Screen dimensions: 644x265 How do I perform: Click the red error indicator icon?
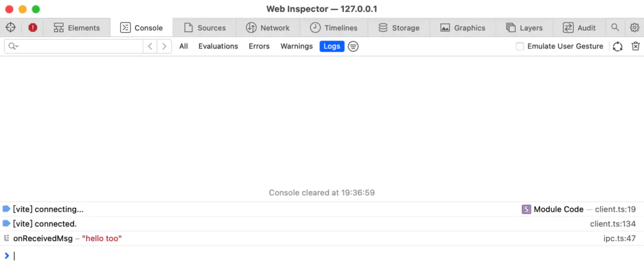pos(33,28)
